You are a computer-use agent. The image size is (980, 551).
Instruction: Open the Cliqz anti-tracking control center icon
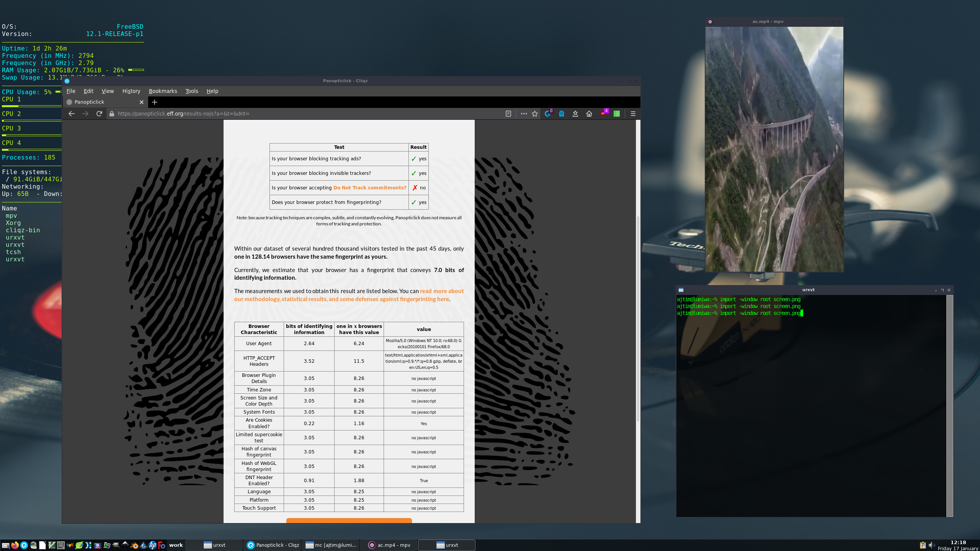pos(548,114)
